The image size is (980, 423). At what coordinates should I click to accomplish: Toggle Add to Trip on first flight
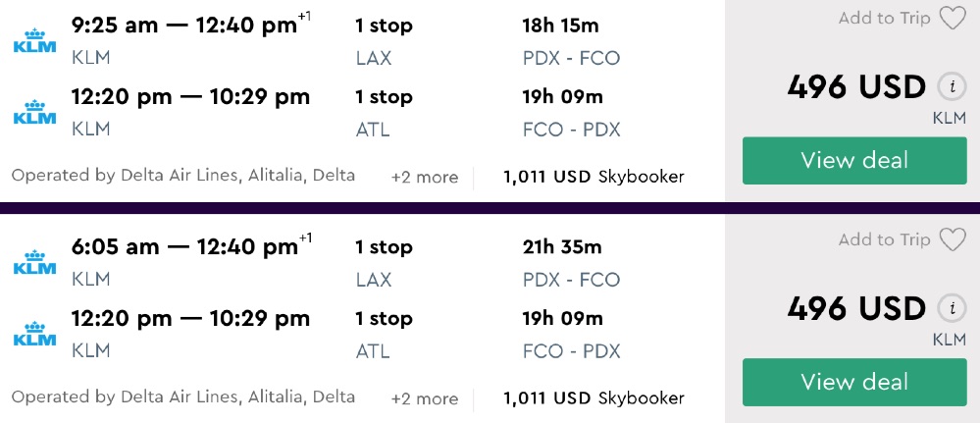tap(884, 19)
